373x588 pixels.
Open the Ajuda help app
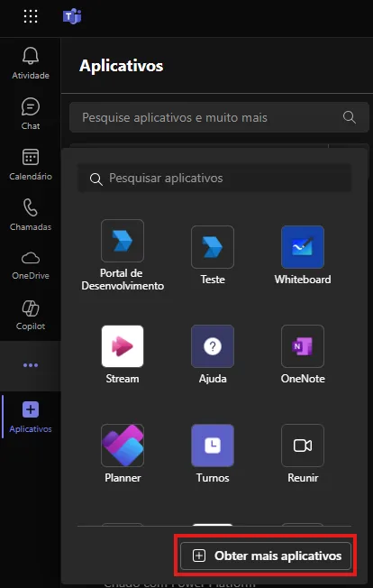click(x=213, y=354)
